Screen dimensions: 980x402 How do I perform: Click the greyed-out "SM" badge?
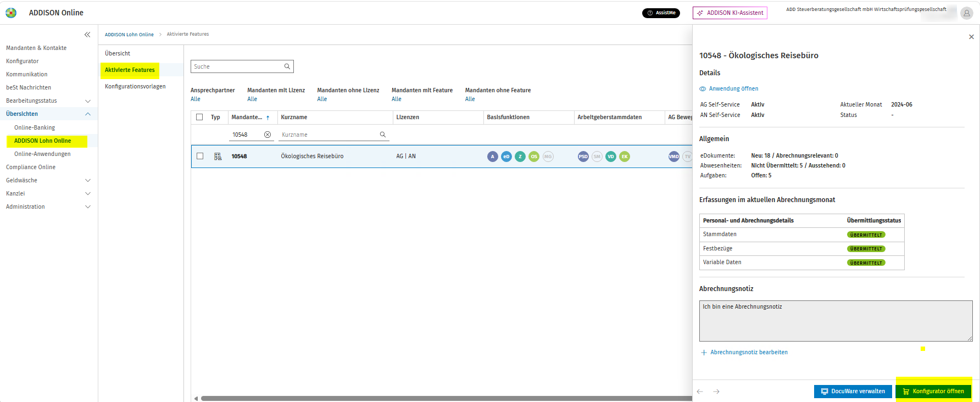597,157
